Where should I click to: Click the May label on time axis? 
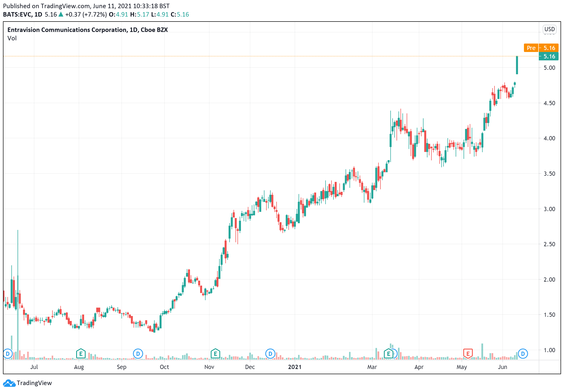tap(462, 367)
